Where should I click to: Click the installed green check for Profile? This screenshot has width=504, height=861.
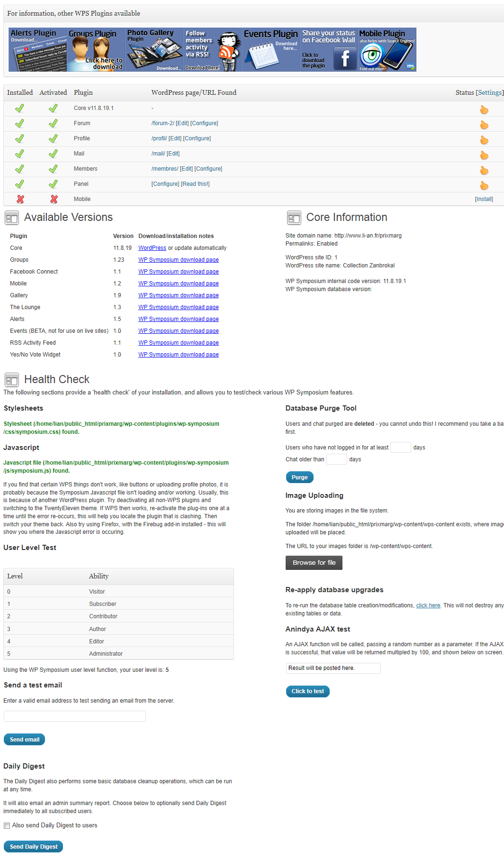click(20, 138)
